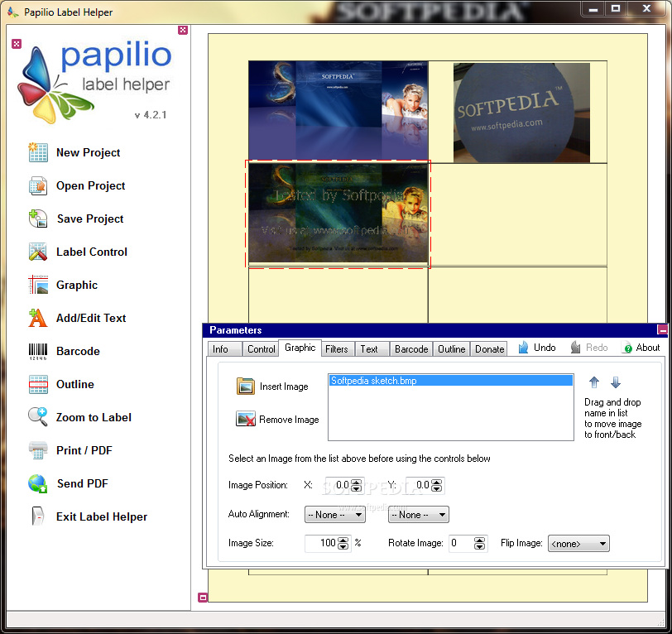Image resolution: width=672 pixels, height=634 pixels.
Task: Select Softpedia sketch.bmp in the image list
Action: click(x=451, y=380)
